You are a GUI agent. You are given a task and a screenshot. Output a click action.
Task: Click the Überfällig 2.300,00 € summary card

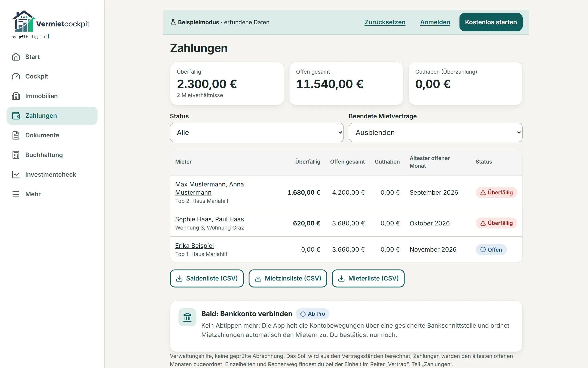click(x=227, y=83)
